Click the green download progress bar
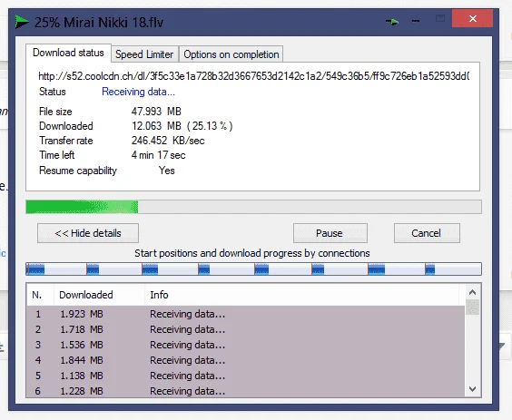 click(x=253, y=207)
